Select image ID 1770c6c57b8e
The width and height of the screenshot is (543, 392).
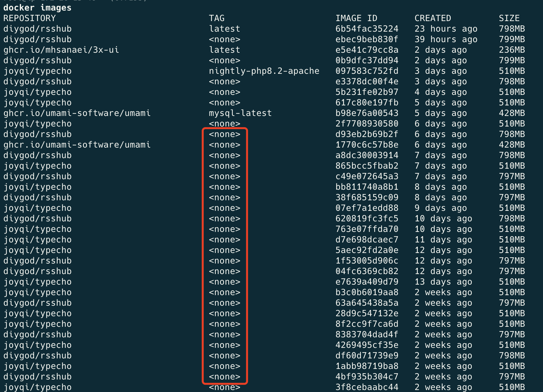367,145
